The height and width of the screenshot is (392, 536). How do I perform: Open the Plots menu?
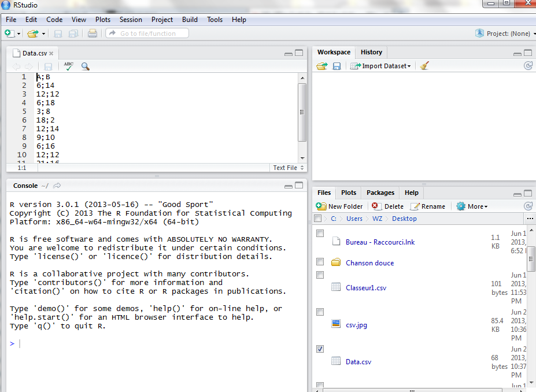[x=103, y=20]
